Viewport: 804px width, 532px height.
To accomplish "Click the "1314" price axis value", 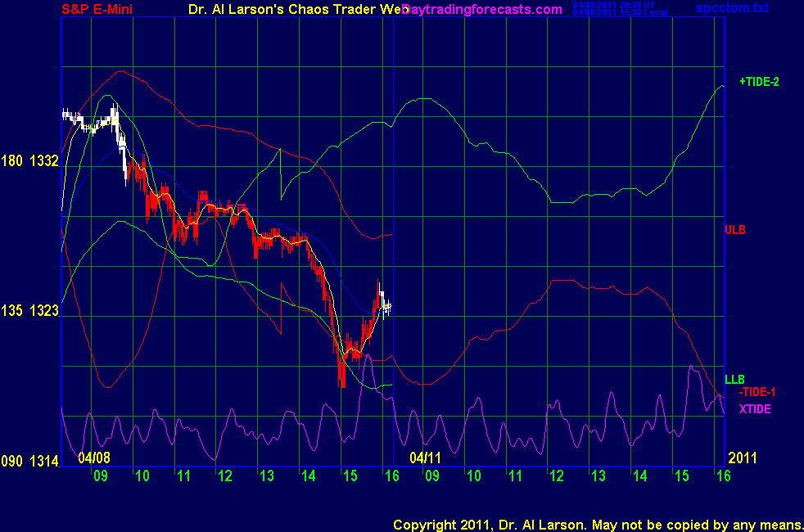I will [44, 461].
